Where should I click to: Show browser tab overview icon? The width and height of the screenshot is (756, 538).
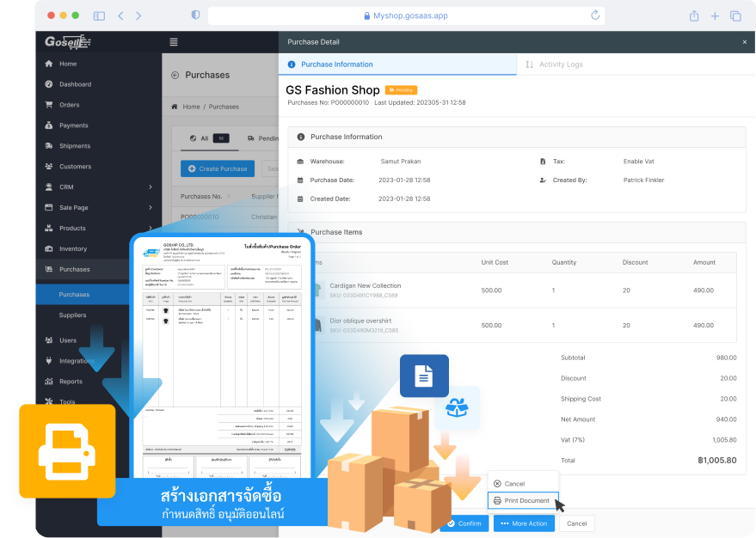tap(735, 15)
